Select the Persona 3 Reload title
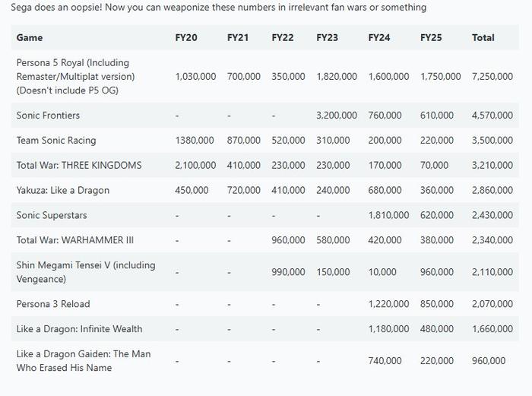Screen dimensions: 532x396 (x=53, y=304)
